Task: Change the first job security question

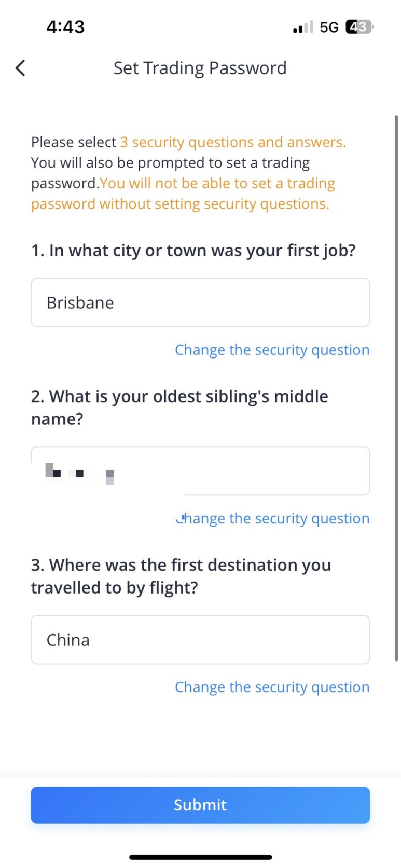Action: pos(272,350)
